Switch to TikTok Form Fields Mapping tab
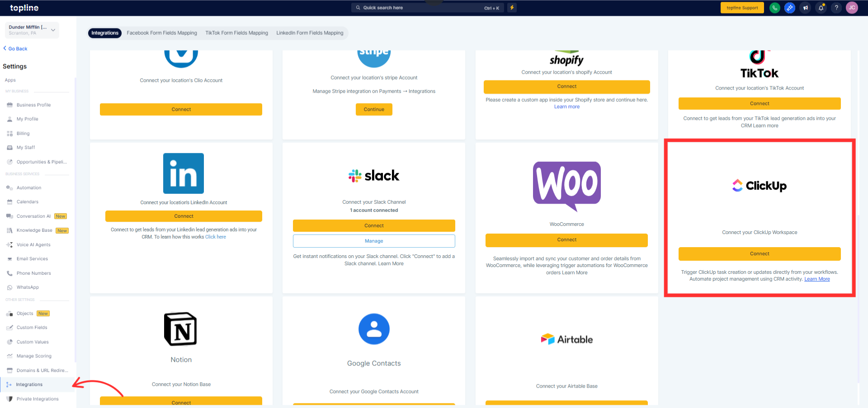 (x=236, y=33)
